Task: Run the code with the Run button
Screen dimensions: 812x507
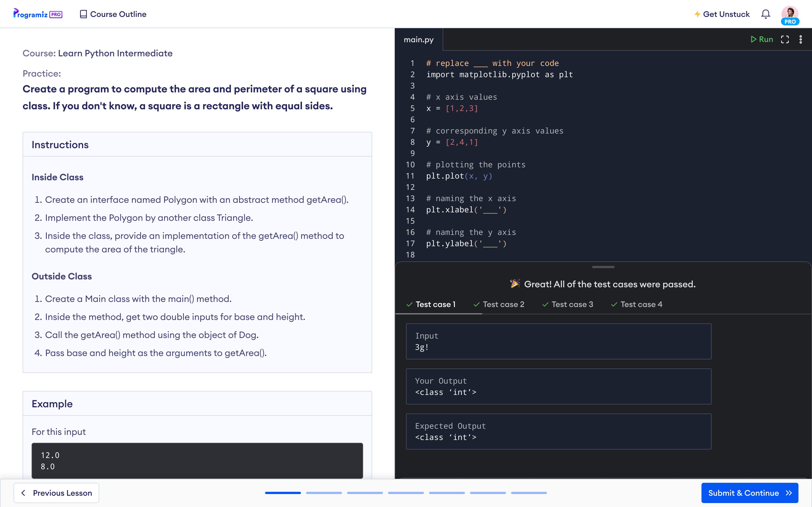Action: [762, 39]
